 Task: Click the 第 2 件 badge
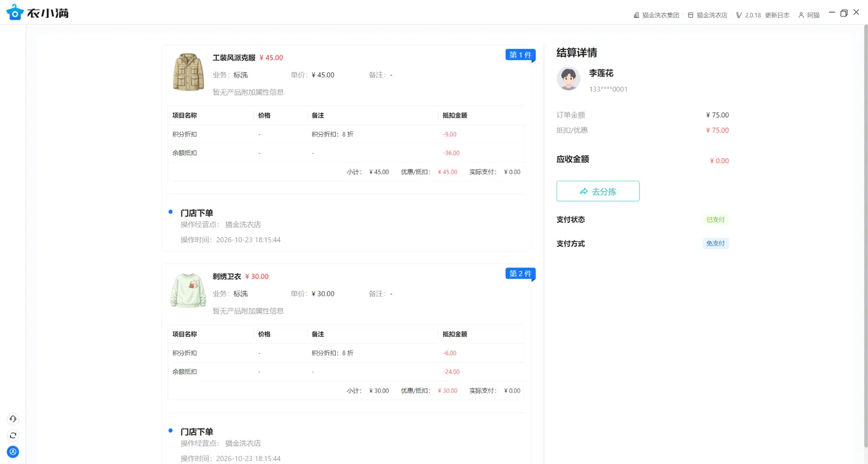coord(520,274)
